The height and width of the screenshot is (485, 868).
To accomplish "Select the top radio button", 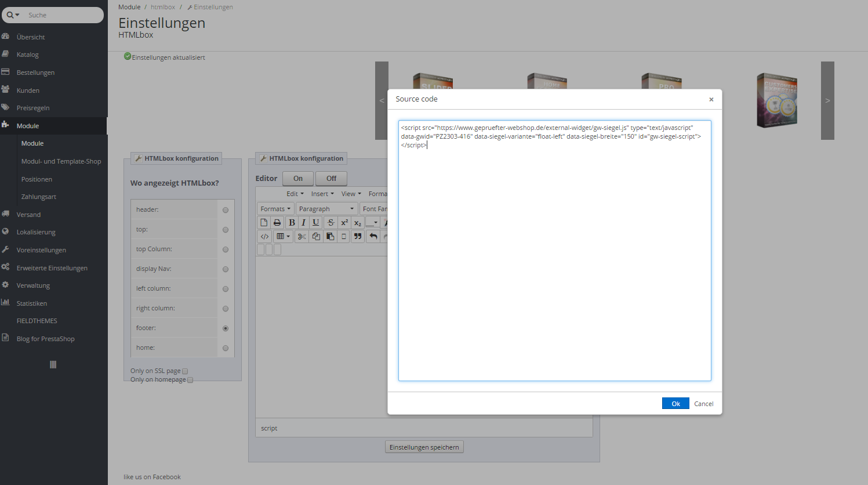I will click(226, 230).
